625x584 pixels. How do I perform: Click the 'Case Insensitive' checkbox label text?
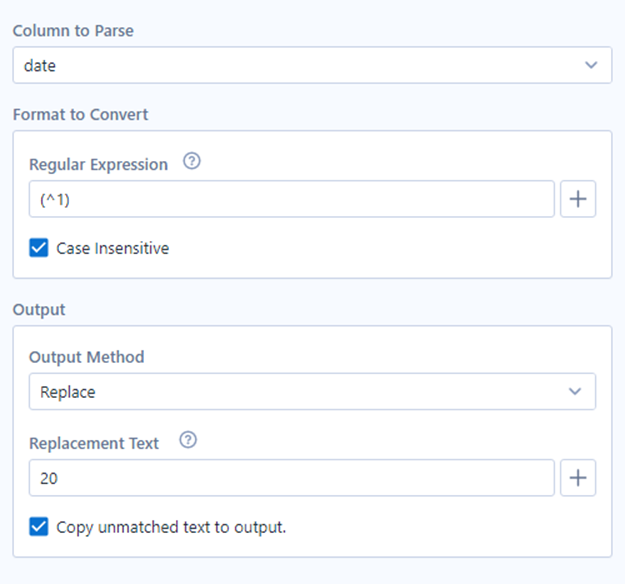click(x=112, y=248)
